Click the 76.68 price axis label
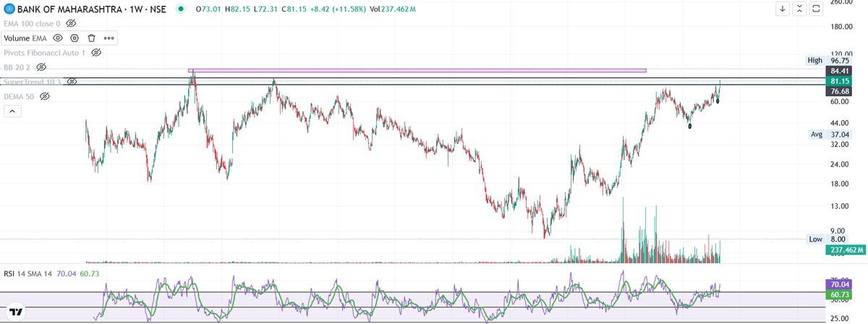The height and width of the screenshot is (324, 868). point(839,92)
